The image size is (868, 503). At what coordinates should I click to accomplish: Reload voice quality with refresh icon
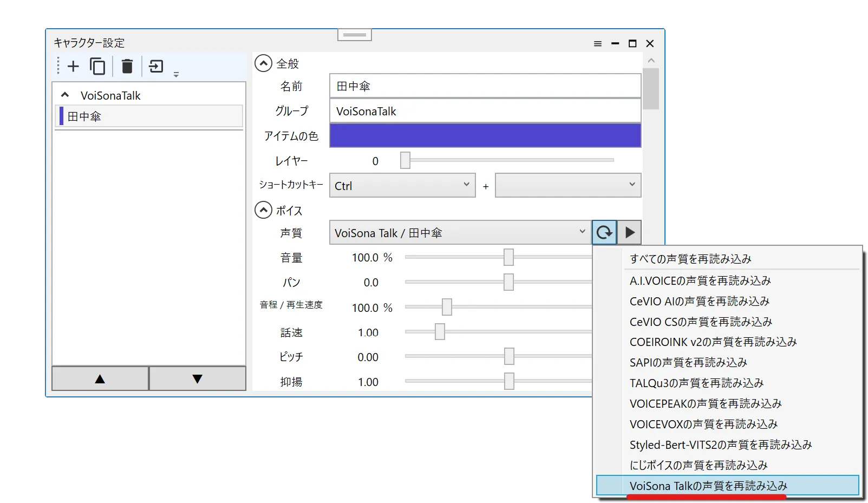(x=604, y=233)
